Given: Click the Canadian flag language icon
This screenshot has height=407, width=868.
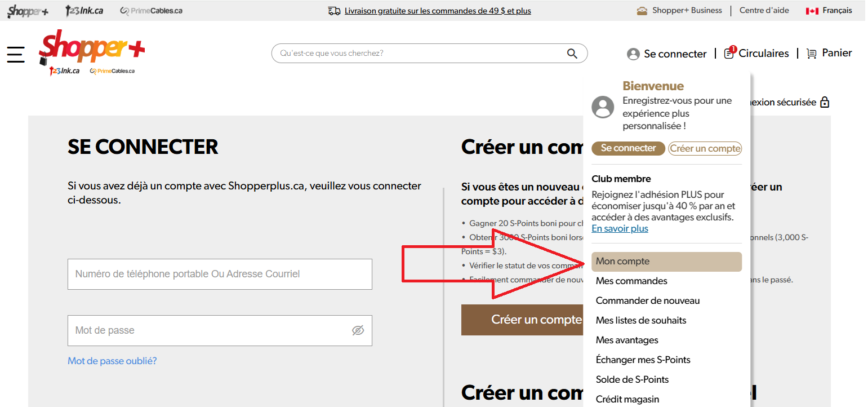Looking at the screenshot, I should pyautogui.click(x=812, y=11).
